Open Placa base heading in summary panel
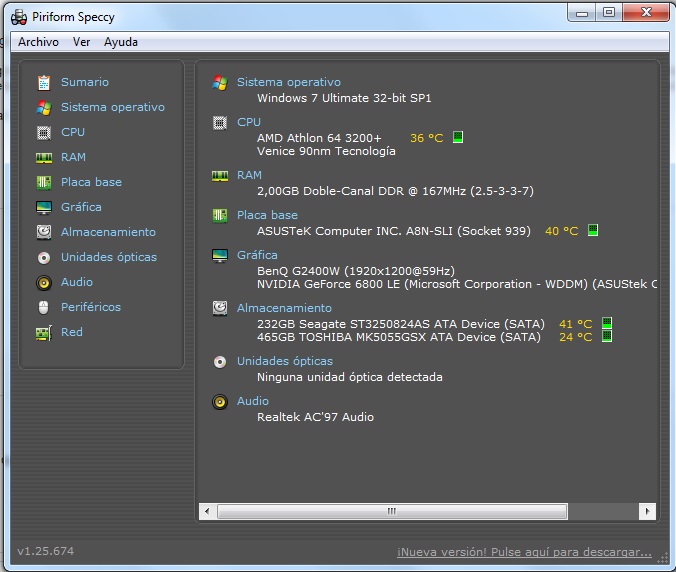Image resolution: width=676 pixels, height=572 pixels. (x=267, y=215)
